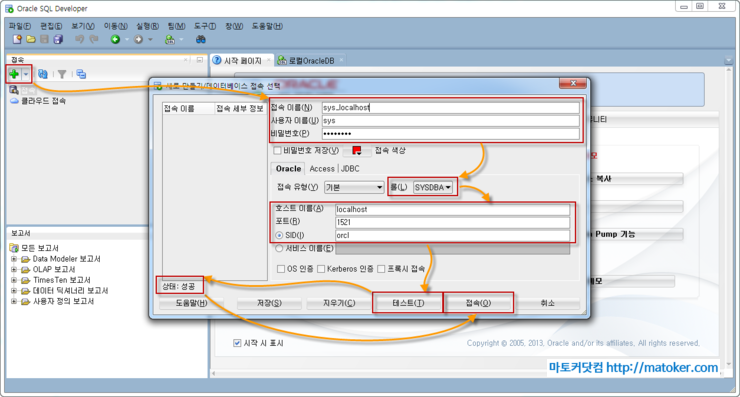Open the 파일 menu
The image size is (740, 397).
(20, 26)
